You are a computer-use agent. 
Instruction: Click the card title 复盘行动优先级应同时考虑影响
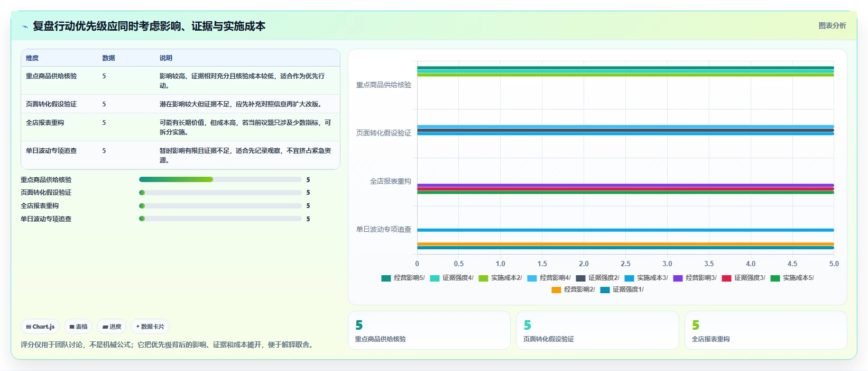coord(149,26)
